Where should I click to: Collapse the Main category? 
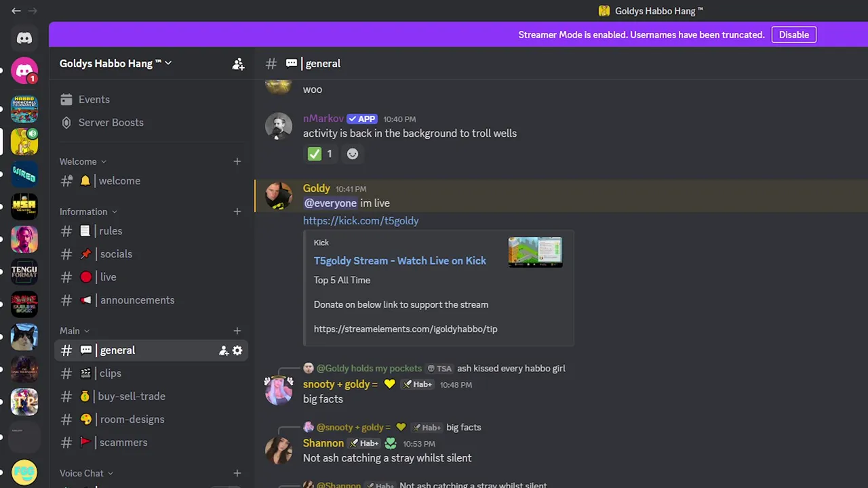click(x=75, y=331)
